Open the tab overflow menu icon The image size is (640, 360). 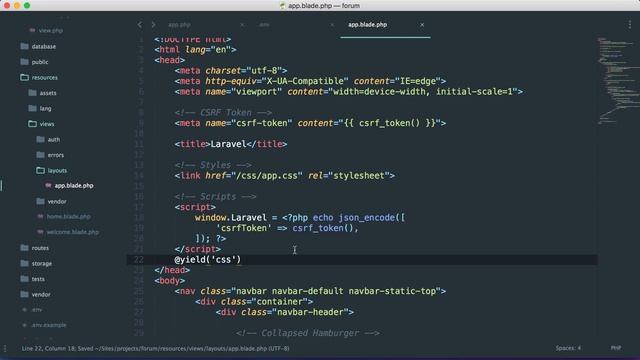coord(629,25)
